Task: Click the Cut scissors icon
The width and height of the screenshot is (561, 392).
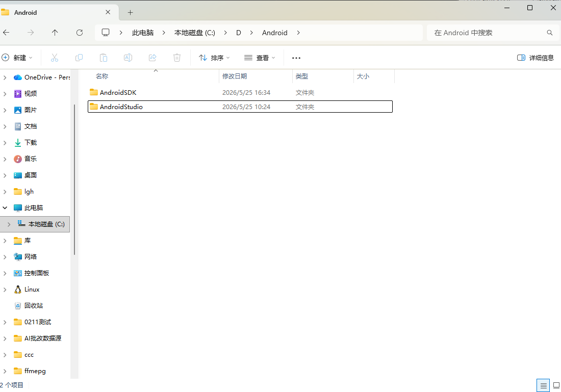Action: tap(55, 58)
